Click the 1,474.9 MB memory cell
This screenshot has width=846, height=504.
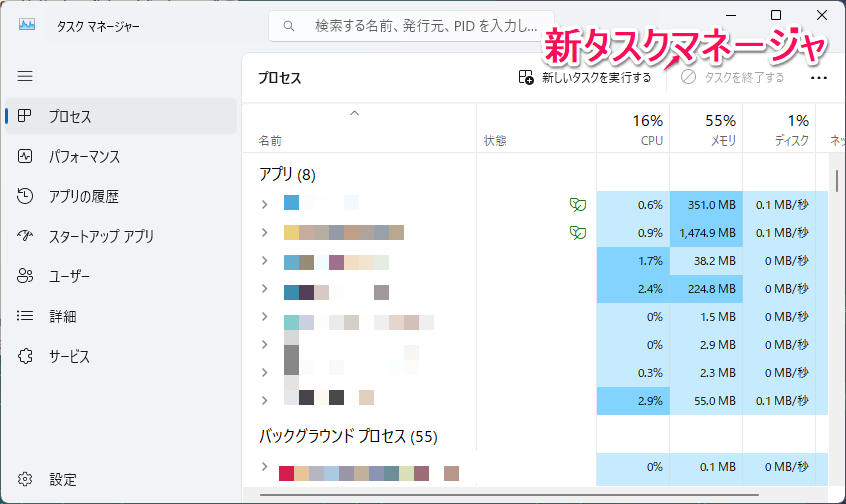pyautogui.click(x=706, y=233)
